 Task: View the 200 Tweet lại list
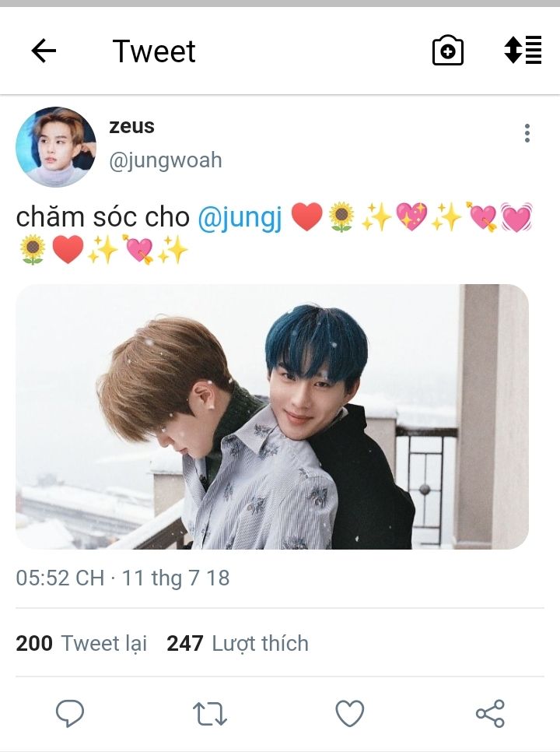point(82,643)
